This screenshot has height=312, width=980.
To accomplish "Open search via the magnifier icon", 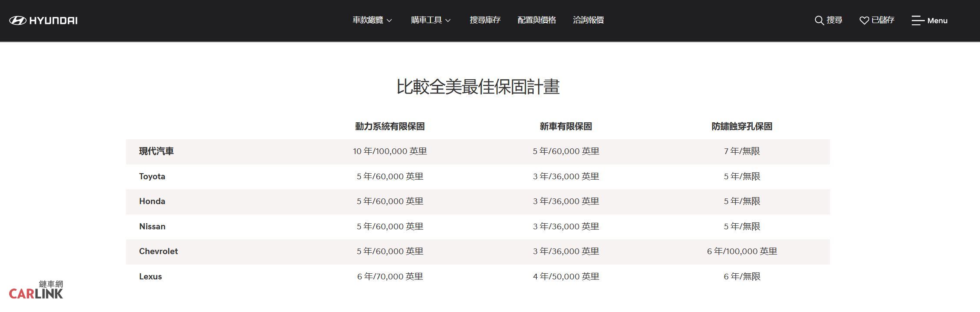I will [x=819, y=20].
